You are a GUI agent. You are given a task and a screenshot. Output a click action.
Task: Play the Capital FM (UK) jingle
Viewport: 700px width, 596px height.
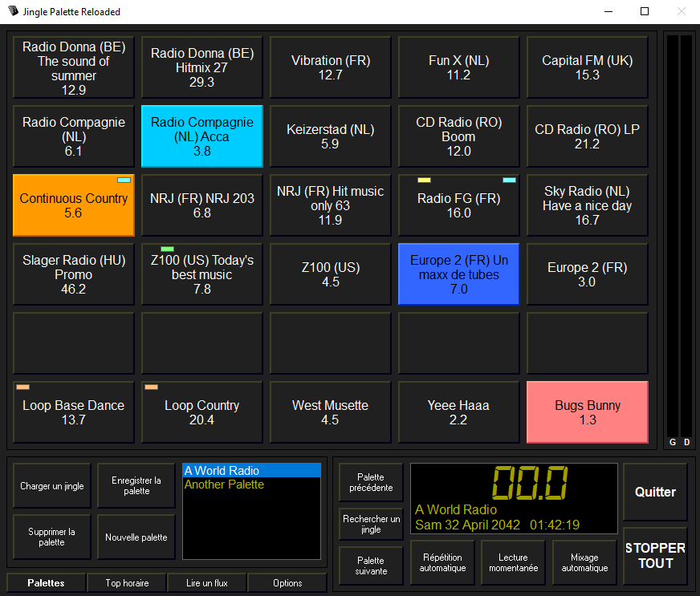588,67
